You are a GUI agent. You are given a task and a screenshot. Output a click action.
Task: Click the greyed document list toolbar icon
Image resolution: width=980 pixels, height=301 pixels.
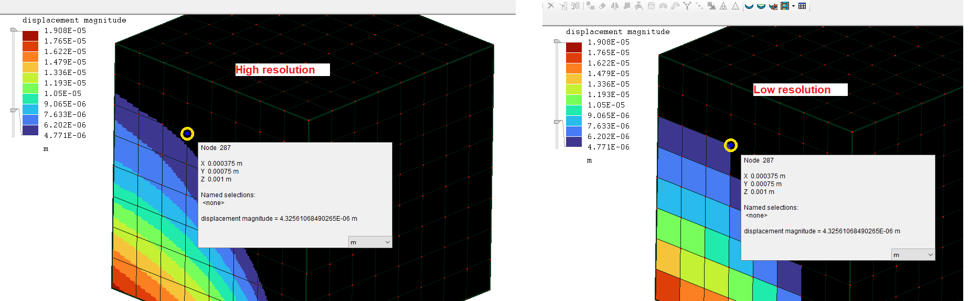tap(576, 6)
